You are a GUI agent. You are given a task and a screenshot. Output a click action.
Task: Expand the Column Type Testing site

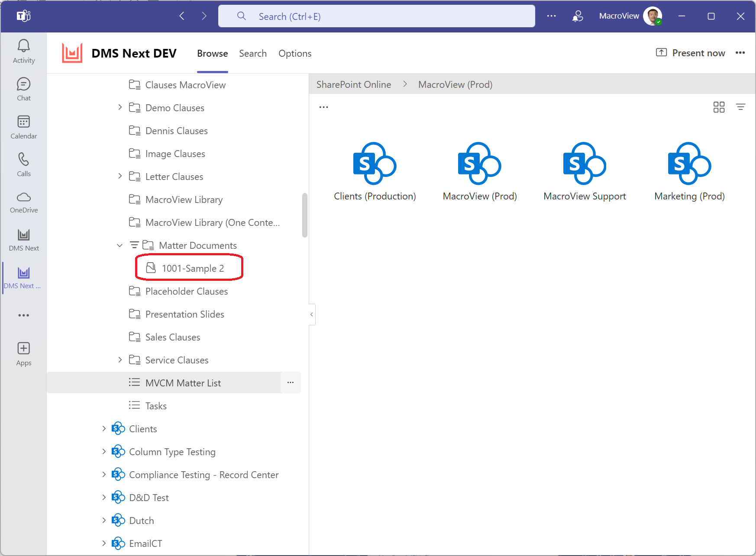pyautogui.click(x=104, y=451)
